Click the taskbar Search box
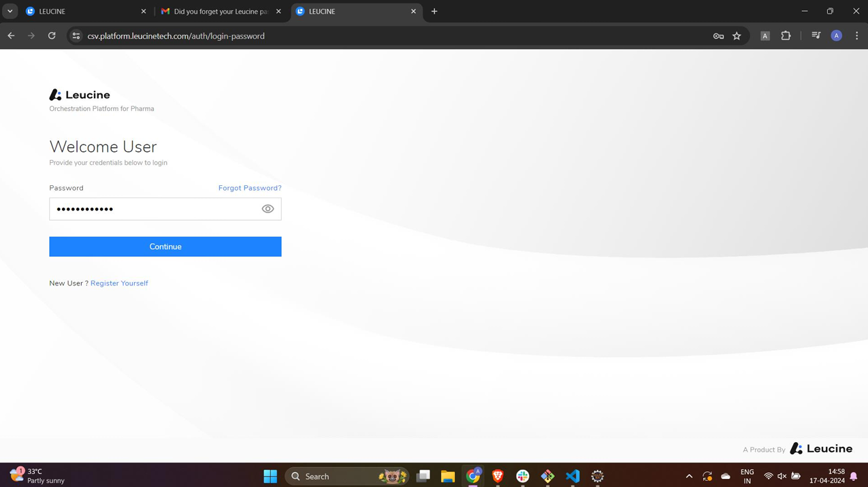 [347, 476]
